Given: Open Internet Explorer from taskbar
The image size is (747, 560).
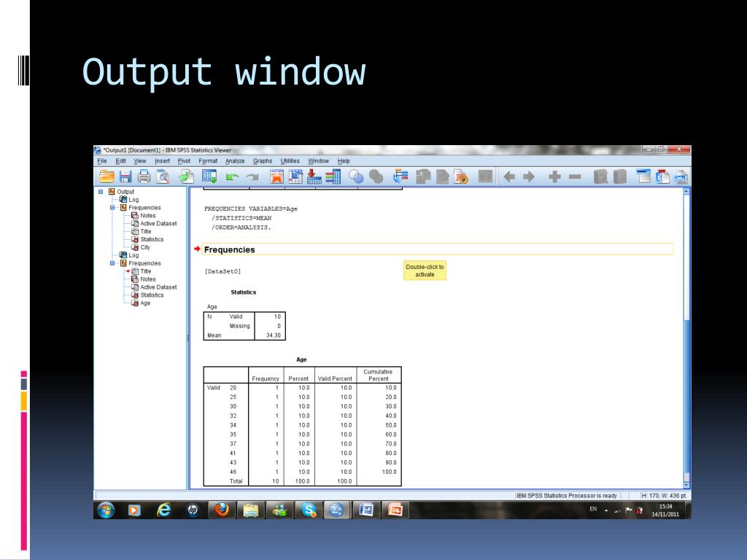Looking at the screenshot, I should pyautogui.click(x=164, y=510).
